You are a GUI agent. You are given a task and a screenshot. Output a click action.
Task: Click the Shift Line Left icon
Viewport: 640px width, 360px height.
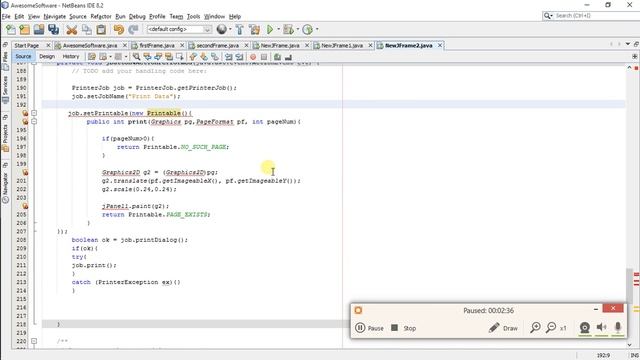point(229,57)
